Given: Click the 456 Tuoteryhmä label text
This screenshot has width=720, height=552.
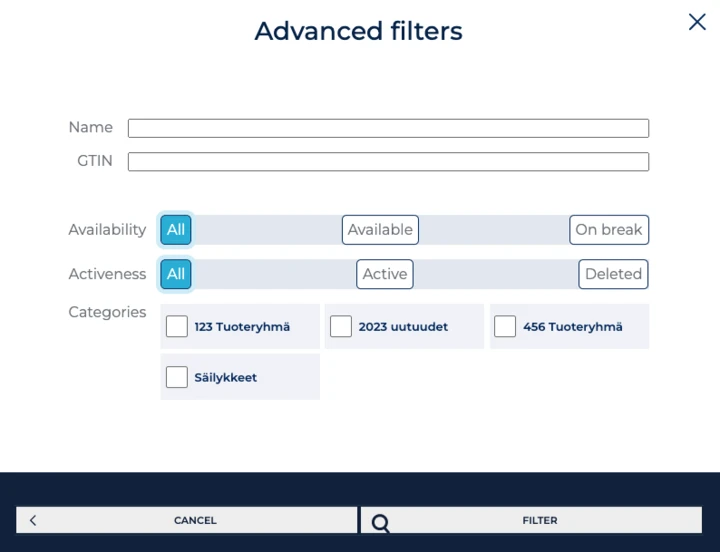Looking at the screenshot, I should (572, 327).
